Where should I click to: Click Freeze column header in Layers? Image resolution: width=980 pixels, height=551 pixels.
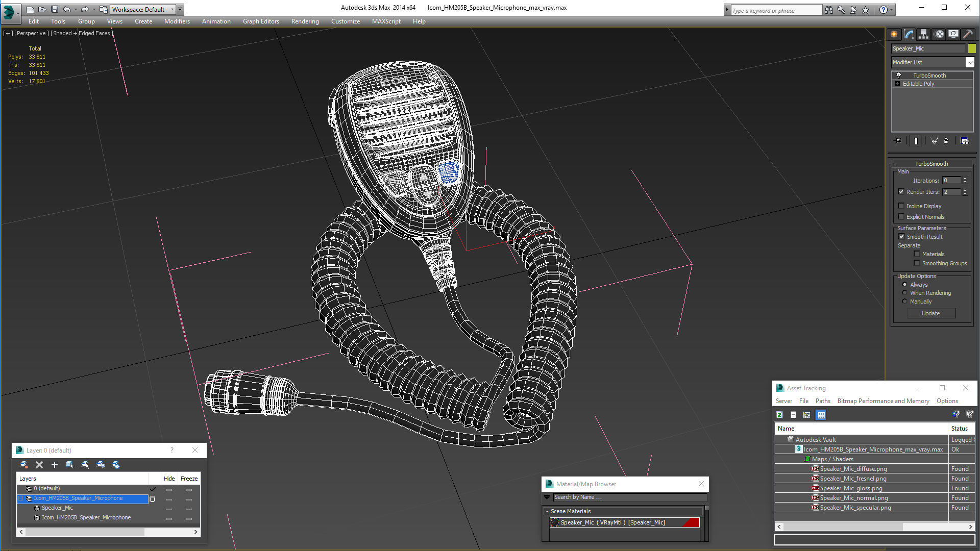click(x=189, y=479)
